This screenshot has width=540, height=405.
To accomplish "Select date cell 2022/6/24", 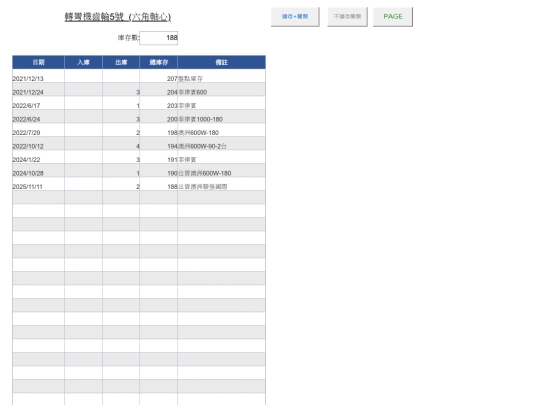I will tap(38, 116).
